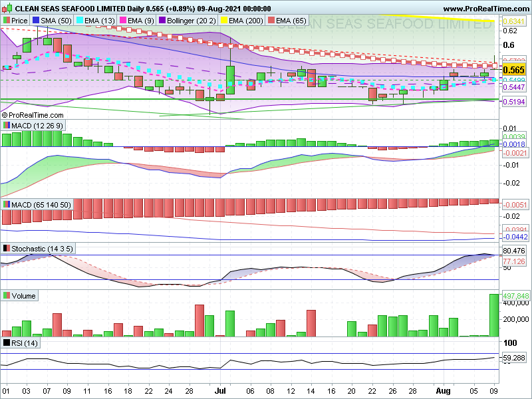
Task: Click the 80.476 Stochastic value label
Action: click(x=513, y=251)
